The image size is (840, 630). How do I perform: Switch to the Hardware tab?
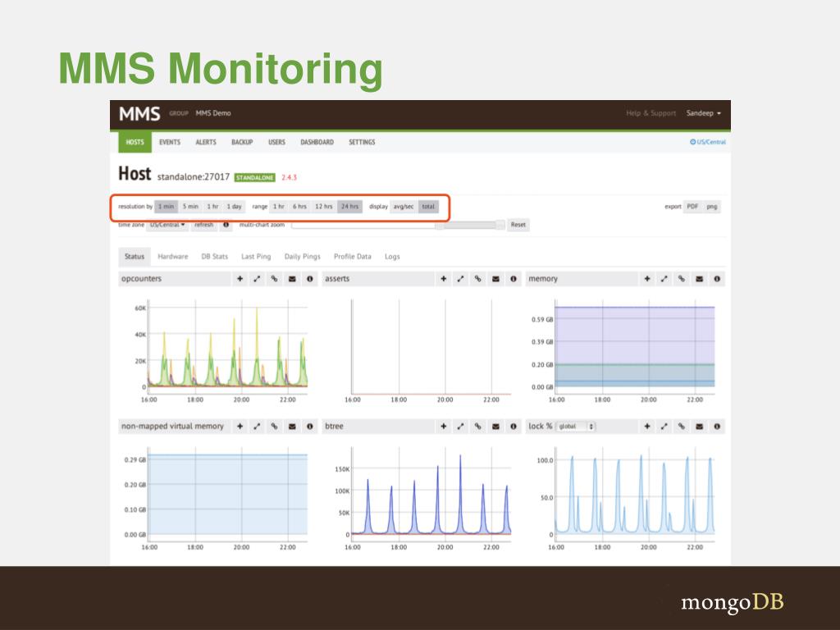[x=173, y=257]
